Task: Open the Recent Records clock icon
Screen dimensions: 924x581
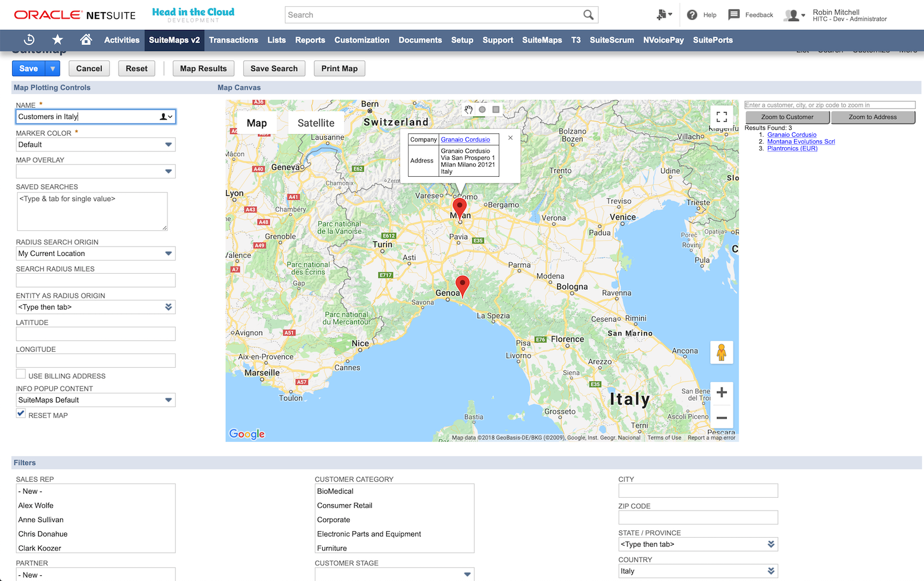Action: click(29, 40)
